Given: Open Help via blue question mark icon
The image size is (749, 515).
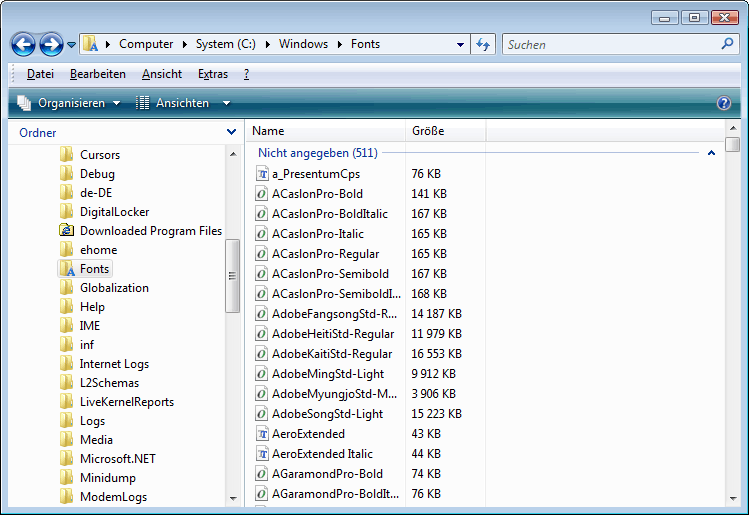Looking at the screenshot, I should 724,103.
